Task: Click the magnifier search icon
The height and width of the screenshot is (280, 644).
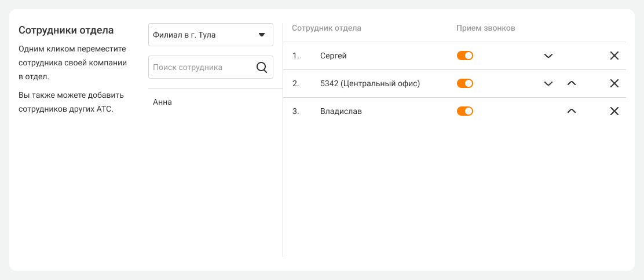Action: click(x=262, y=67)
